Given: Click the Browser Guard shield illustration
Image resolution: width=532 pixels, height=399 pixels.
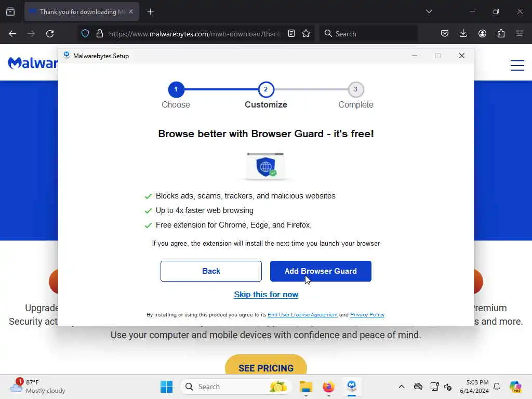Looking at the screenshot, I should point(265,166).
